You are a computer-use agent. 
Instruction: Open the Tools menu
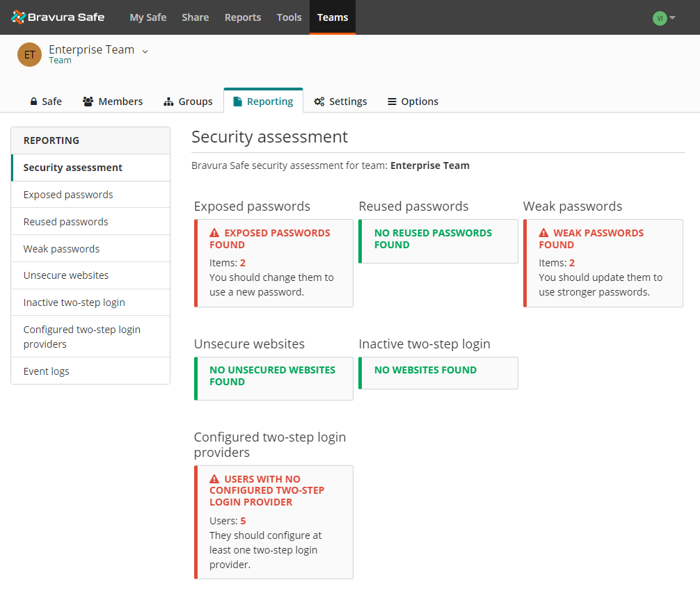coord(289,17)
